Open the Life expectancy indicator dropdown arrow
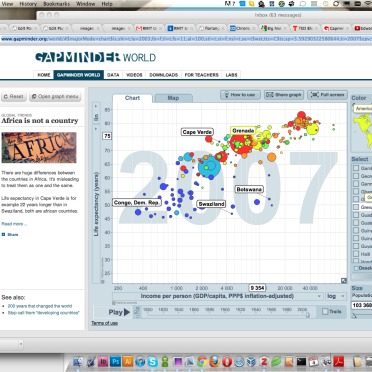This screenshot has width=372, height=372. [96, 128]
